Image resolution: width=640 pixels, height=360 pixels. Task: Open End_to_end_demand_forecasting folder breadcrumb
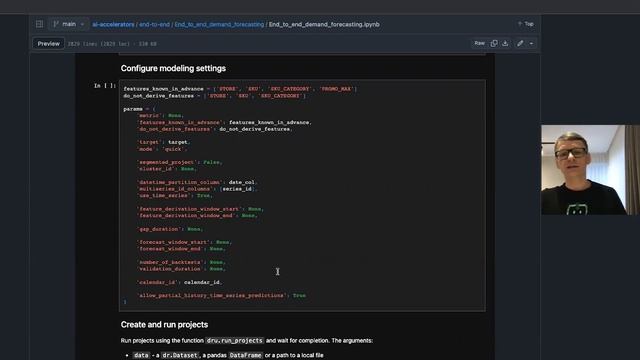(219, 24)
